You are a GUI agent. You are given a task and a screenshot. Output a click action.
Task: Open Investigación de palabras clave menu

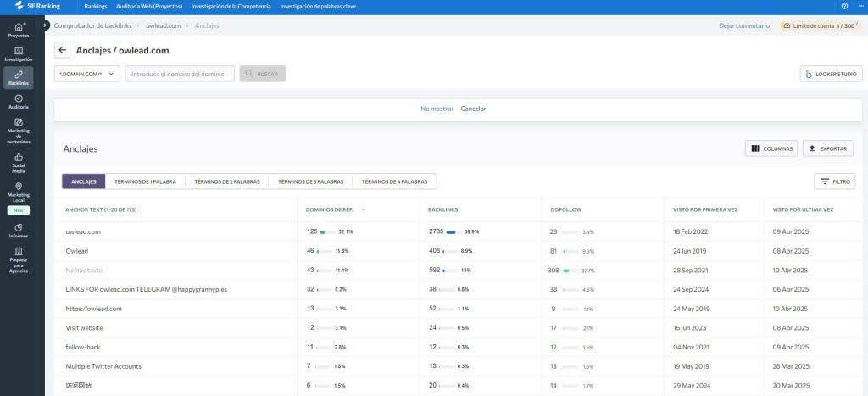pos(318,7)
